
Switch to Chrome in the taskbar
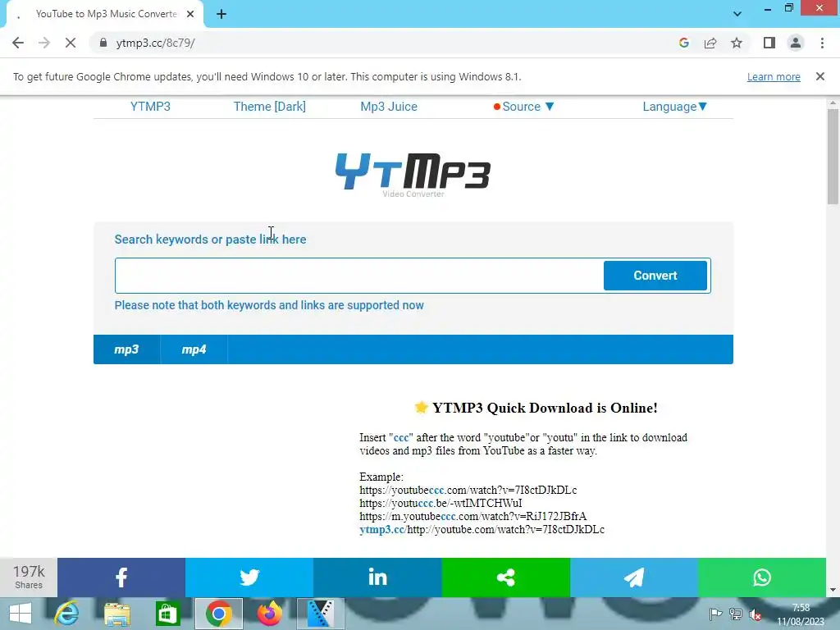point(218,614)
